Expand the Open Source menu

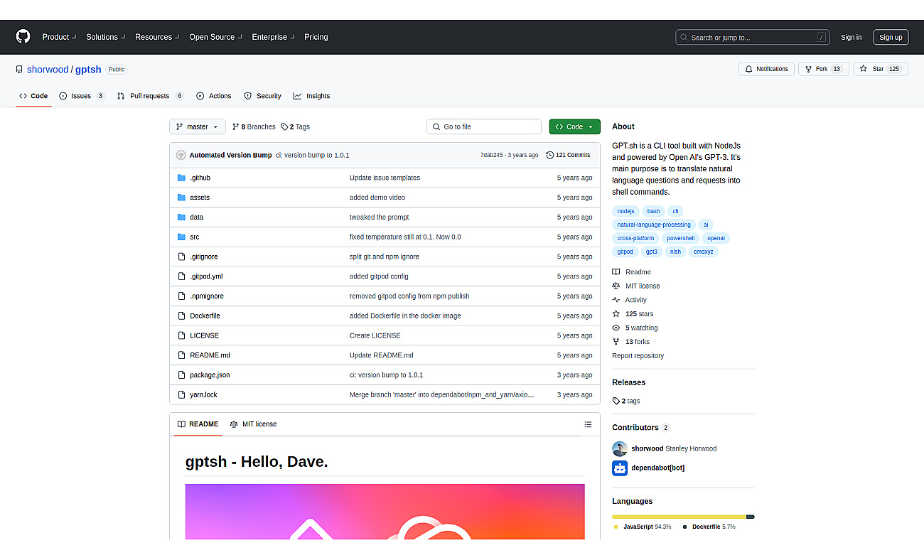tap(216, 37)
